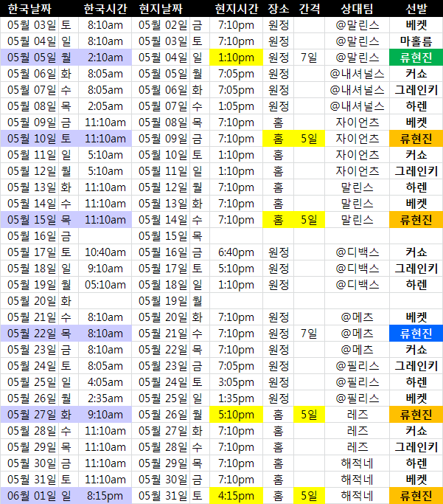
Task: Select 06월 01일 일 Korean date cell
Action: tap(39, 496)
